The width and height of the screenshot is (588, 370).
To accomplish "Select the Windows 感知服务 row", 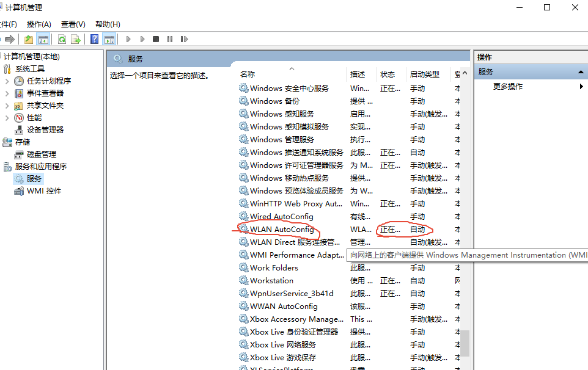I will coord(349,114).
